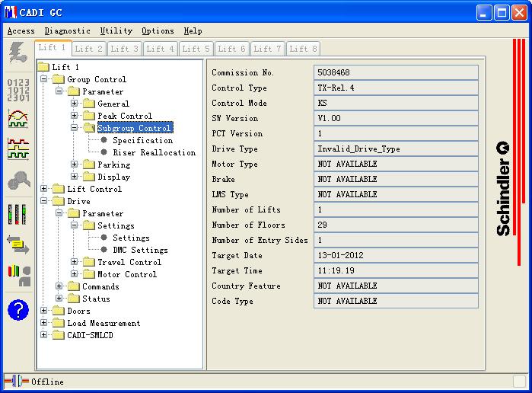Select the DMC Settings tree item
The image size is (532, 393).
[x=141, y=250]
